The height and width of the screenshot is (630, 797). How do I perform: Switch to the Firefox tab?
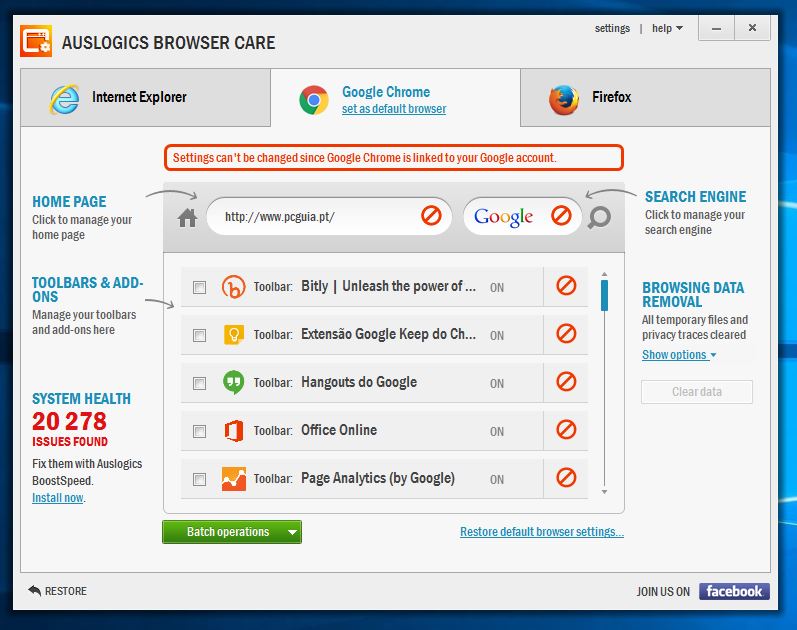[646, 98]
